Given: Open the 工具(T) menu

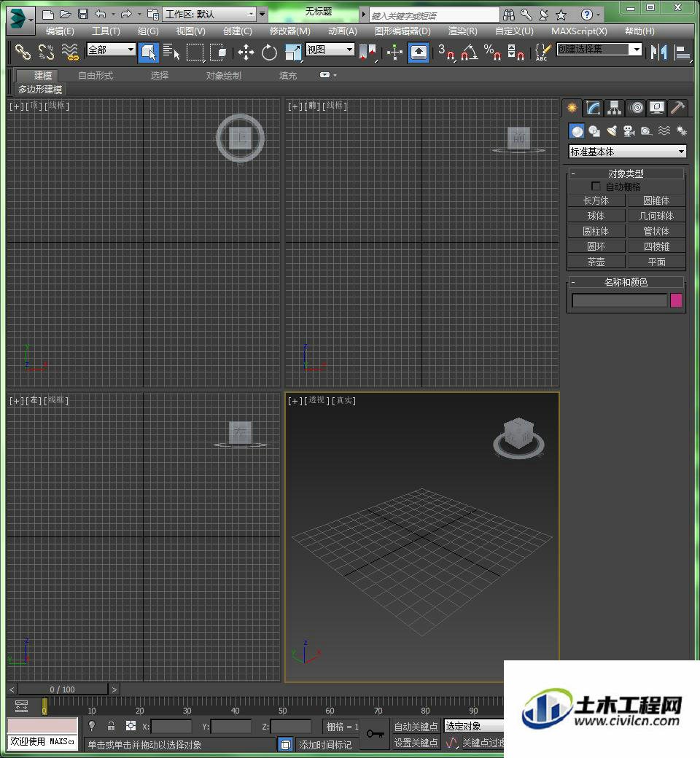Looking at the screenshot, I should [x=106, y=31].
